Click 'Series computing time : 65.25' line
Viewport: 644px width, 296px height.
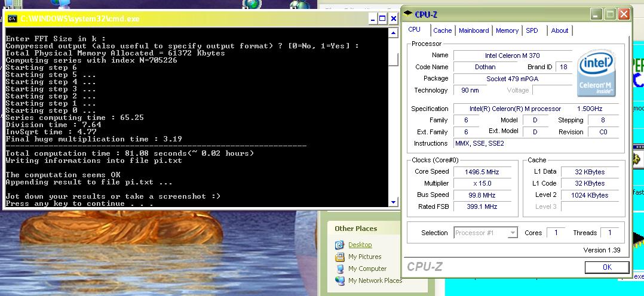pyautogui.click(x=75, y=118)
